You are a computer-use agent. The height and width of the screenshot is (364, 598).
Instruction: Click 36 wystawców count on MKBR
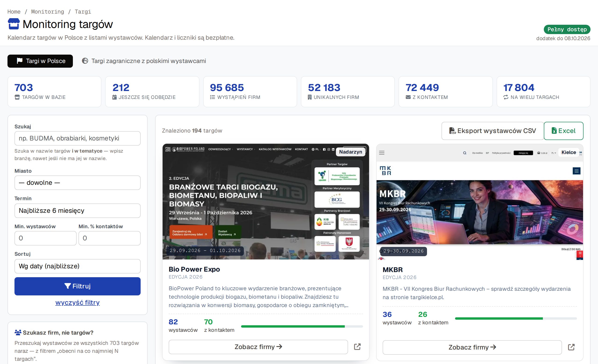[397, 318]
